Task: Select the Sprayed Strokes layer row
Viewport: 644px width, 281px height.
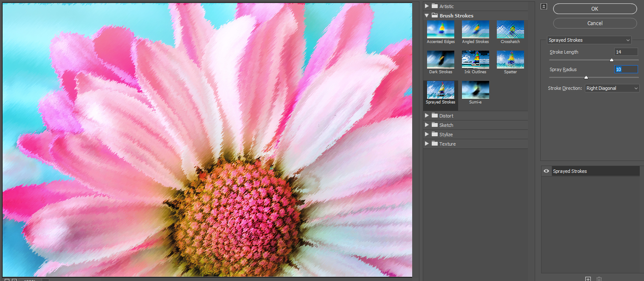Action: 590,171
